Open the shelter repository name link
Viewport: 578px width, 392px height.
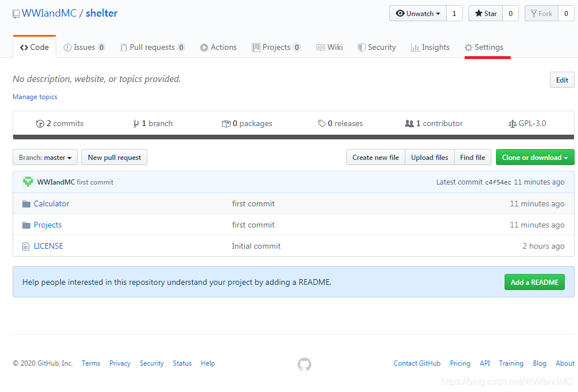[x=101, y=13]
